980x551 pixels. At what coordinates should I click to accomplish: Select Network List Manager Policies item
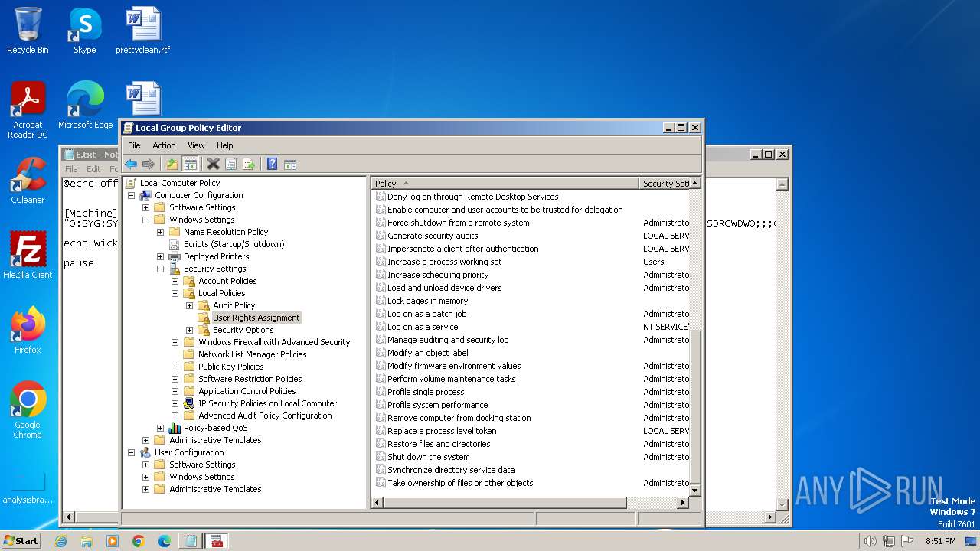252,354
